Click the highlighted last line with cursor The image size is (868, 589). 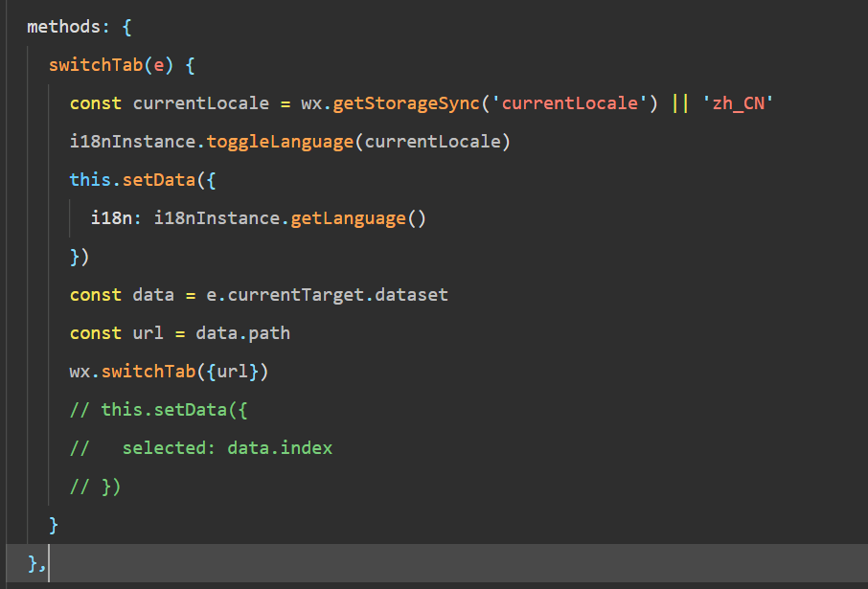(x=437, y=563)
